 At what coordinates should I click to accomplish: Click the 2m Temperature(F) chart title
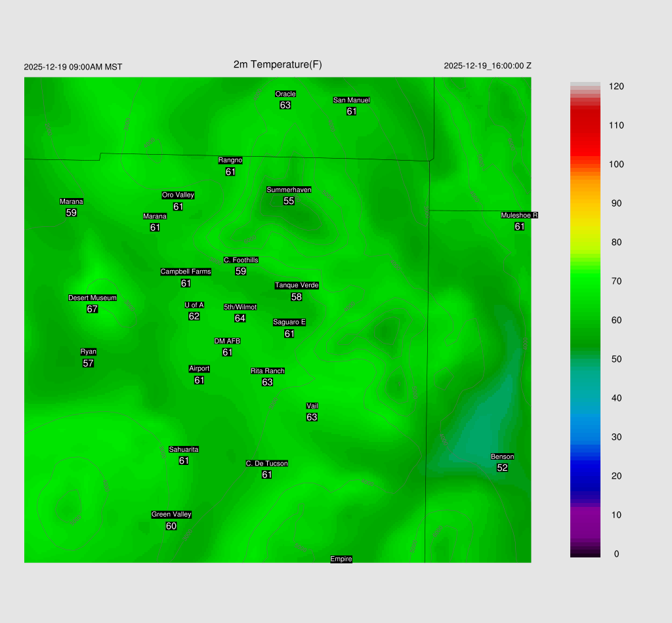point(278,64)
